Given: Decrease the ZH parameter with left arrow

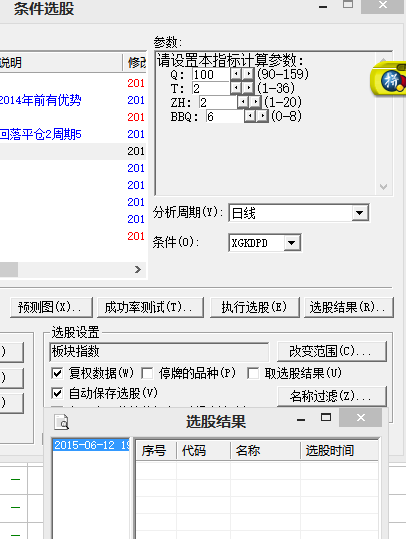Looking at the screenshot, I should point(243,102).
